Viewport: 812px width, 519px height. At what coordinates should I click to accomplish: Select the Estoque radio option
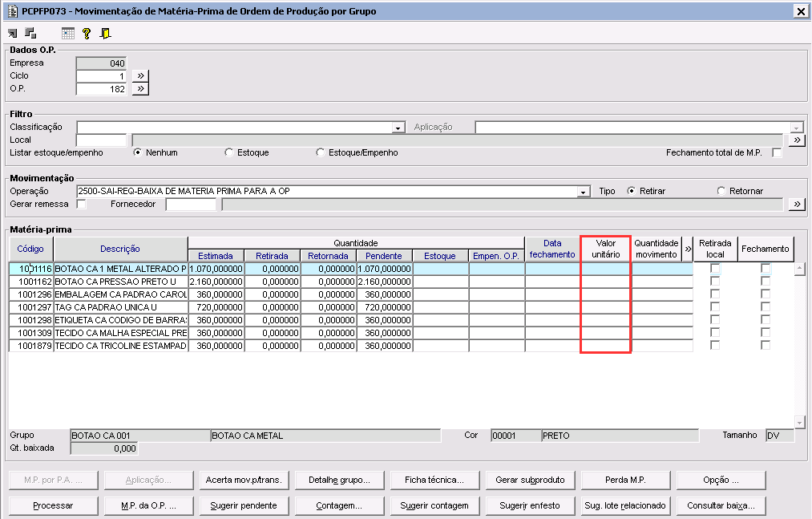click(229, 152)
